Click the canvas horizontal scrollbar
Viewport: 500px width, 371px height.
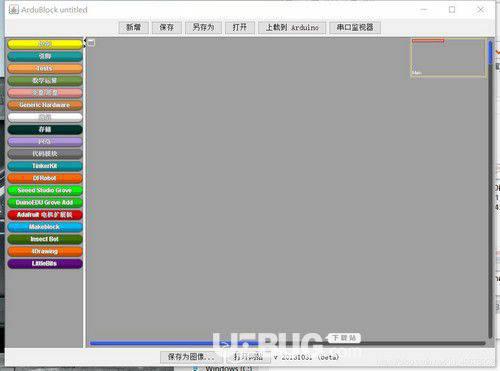point(287,343)
